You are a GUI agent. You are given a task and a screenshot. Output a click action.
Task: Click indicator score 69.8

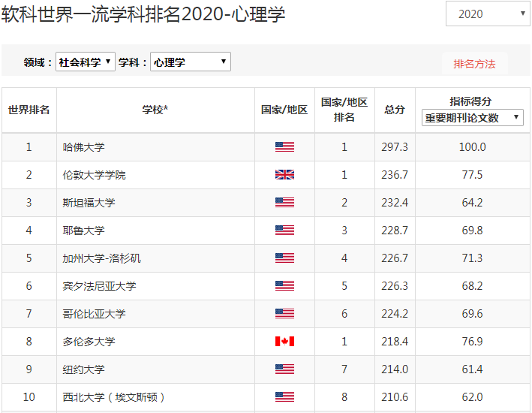tap(472, 231)
